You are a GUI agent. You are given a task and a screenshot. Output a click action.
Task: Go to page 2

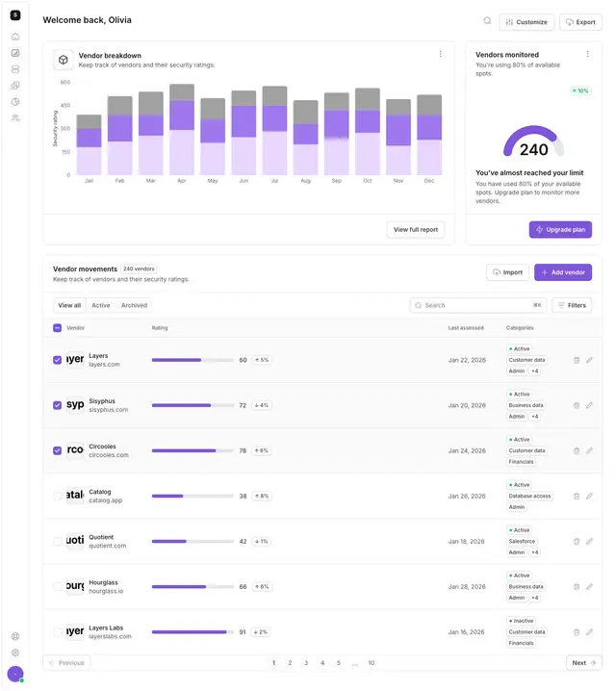pos(290,663)
